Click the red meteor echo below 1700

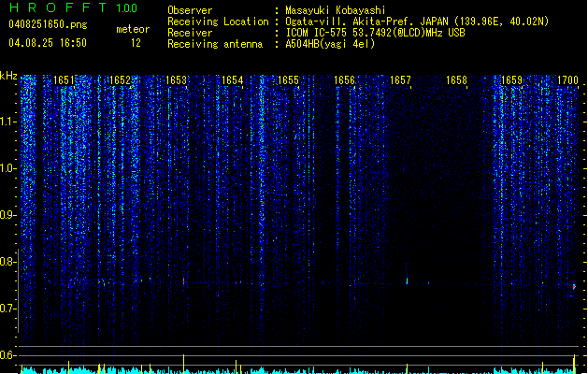[574, 287]
